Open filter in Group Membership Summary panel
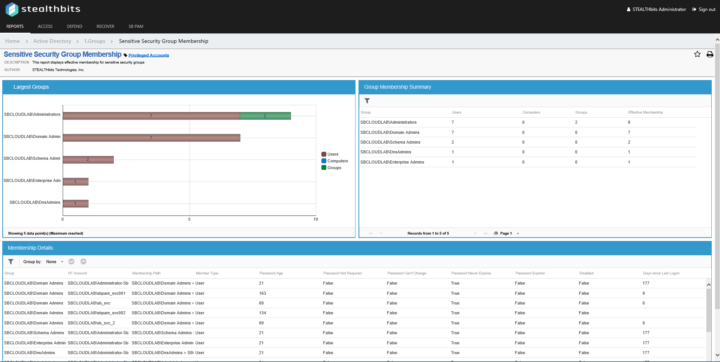This screenshot has height=362, width=720. tap(367, 101)
